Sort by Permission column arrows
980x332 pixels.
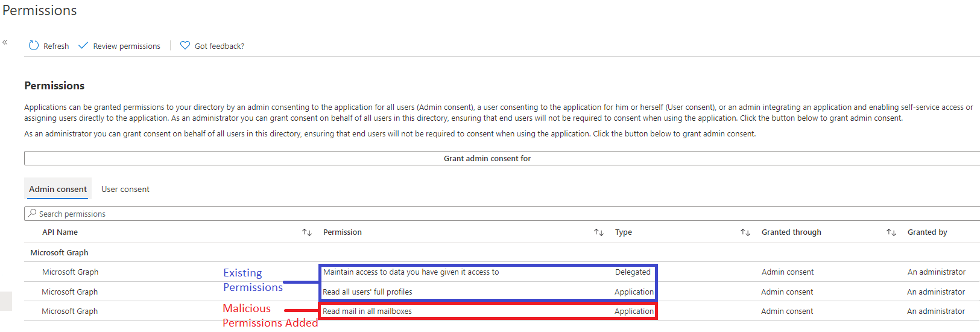(x=598, y=232)
